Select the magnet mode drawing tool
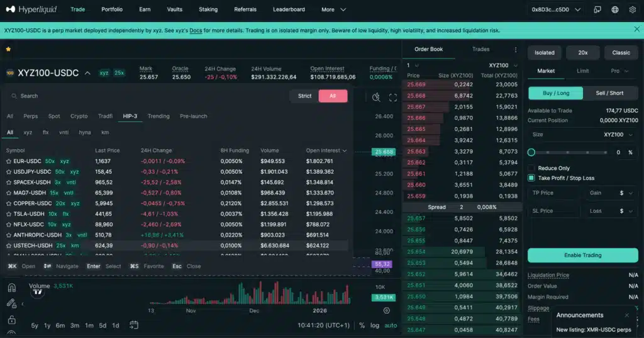Viewport: 644px width, 338px height. 11,288
